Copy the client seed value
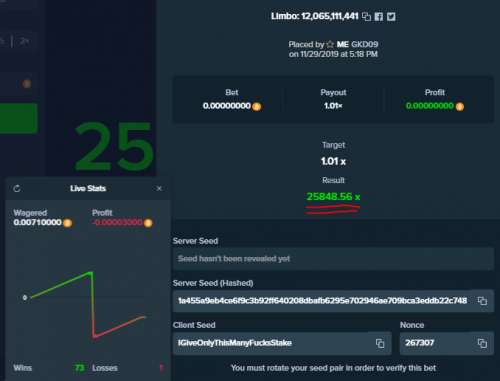500x381 pixels. 380,343
